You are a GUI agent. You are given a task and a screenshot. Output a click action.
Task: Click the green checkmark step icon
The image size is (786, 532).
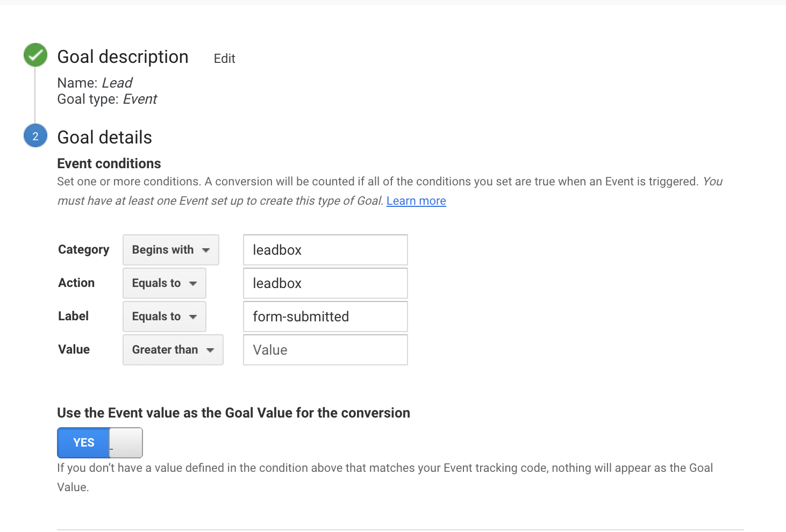pos(35,55)
